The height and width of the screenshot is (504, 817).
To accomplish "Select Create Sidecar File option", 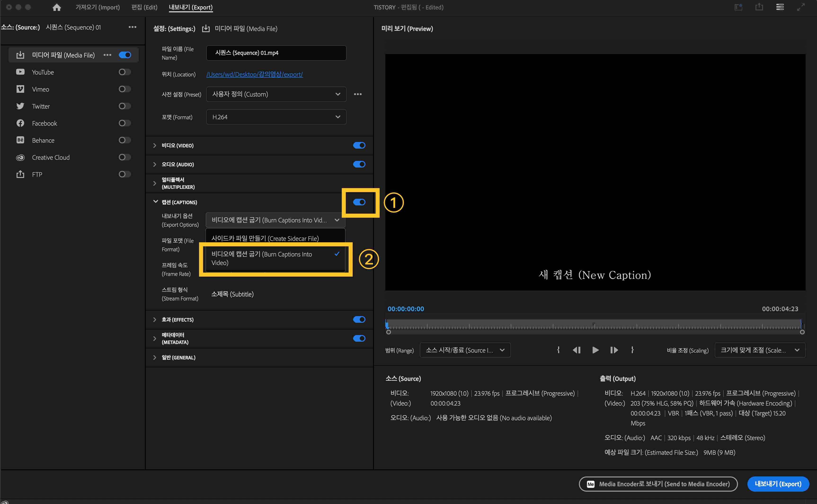I will pyautogui.click(x=265, y=238).
